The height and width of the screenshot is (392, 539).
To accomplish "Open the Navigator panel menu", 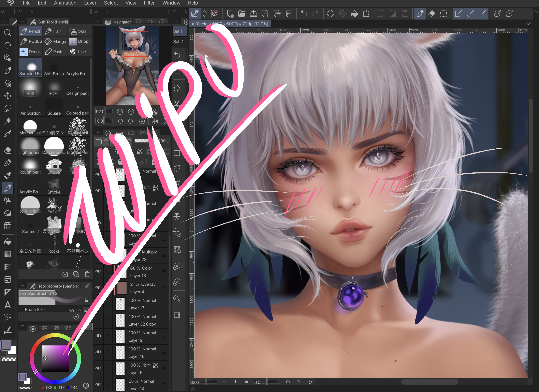I will (x=98, y=21).
